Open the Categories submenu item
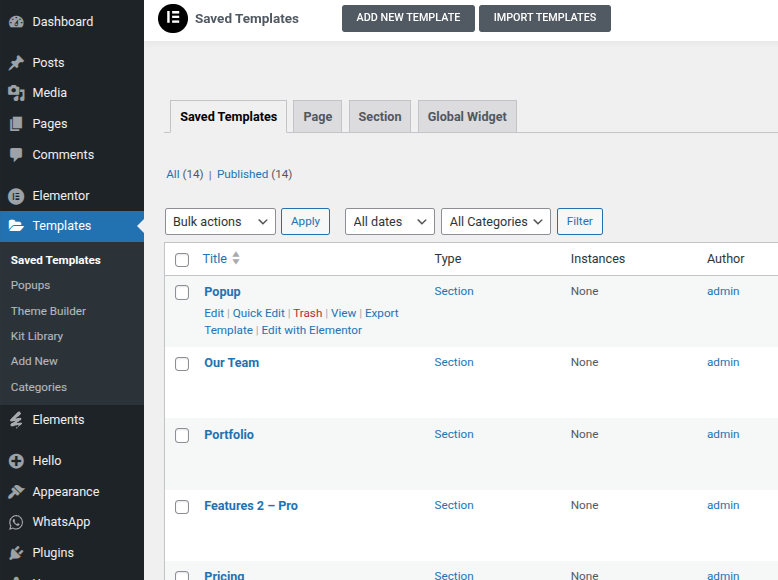Viewport: 778px width, 580px height. tap(39, 387)
